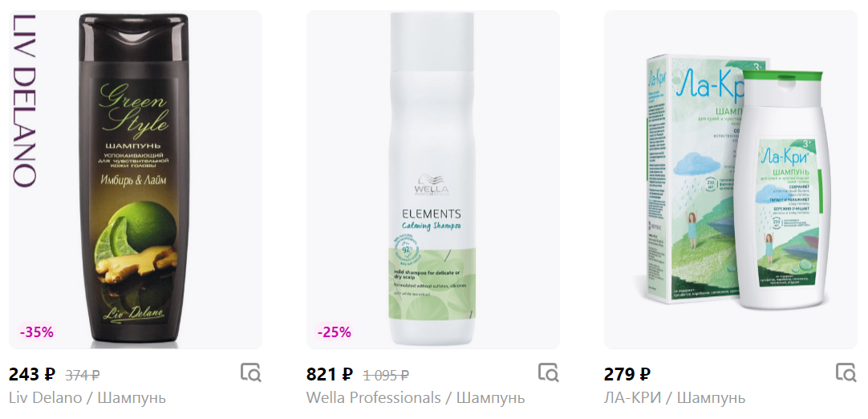Open the Liv Delano Green Style shampoo image
Screen dimensions: 868x419
(136, 180)
